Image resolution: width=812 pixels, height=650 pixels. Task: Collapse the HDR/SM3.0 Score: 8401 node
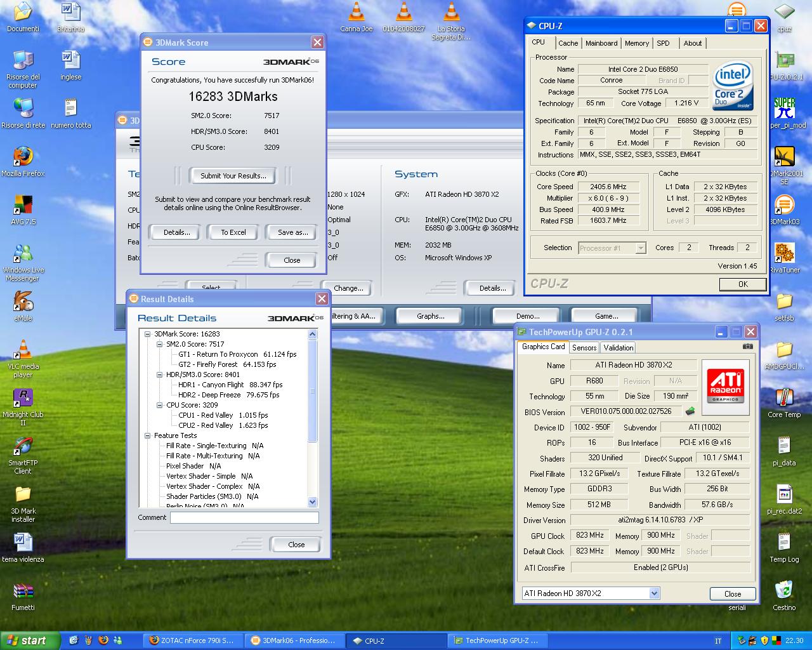point(160,375)
